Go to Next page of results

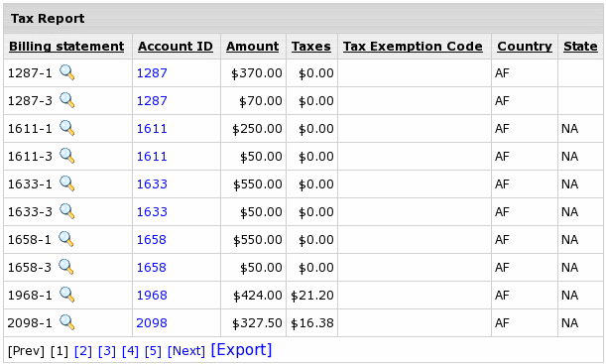tap(186, 351)
